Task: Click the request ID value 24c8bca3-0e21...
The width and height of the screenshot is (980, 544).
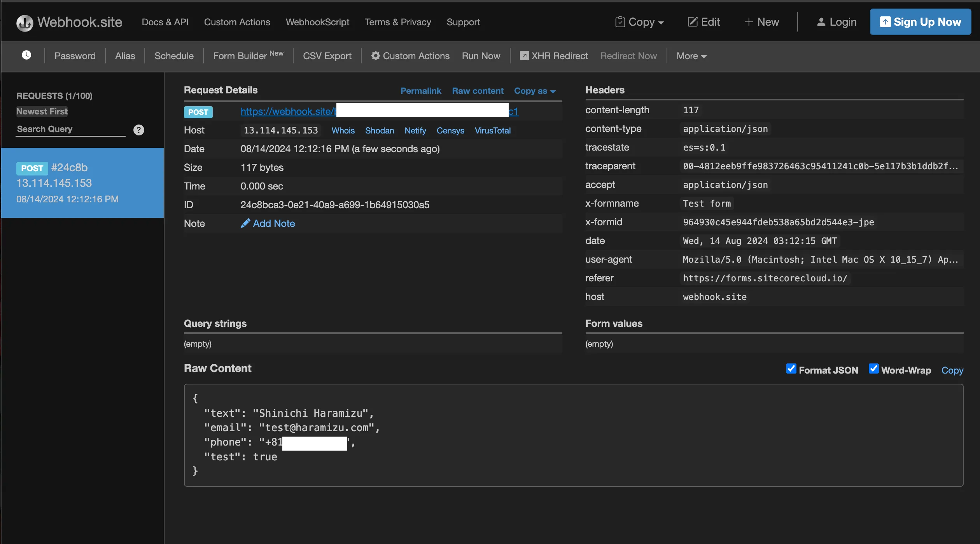Action: (335, 205)
